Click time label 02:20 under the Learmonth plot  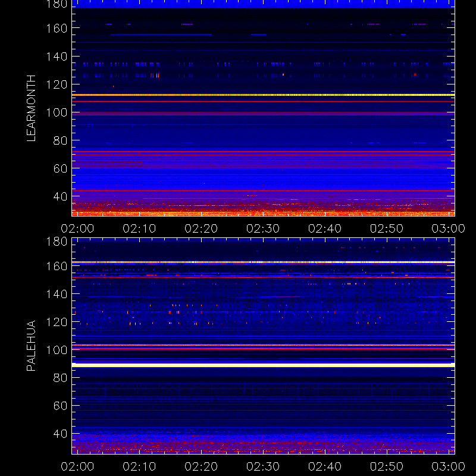pyautogui.click(x=201, y=228)
